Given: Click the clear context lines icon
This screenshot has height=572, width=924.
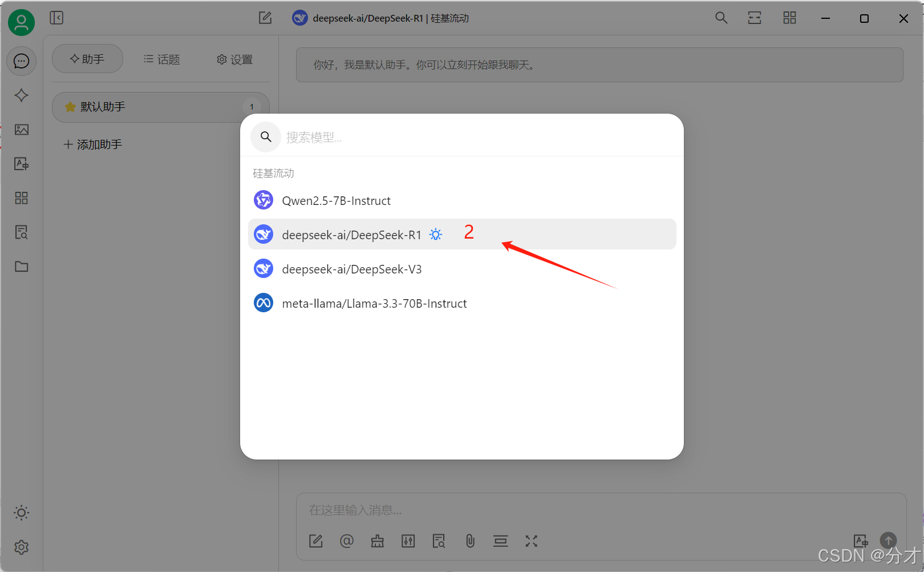Looking at the screenshot, I should click(501, 541).
